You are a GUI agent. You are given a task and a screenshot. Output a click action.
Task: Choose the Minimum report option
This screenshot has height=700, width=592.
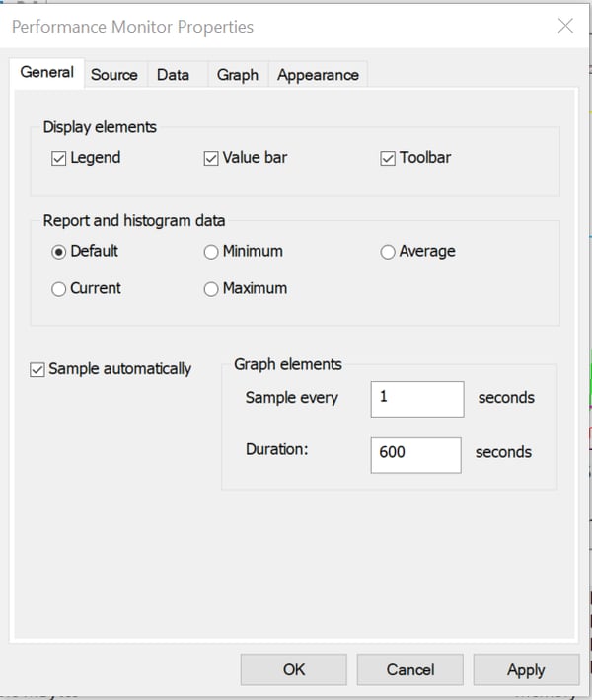[211, 252]
